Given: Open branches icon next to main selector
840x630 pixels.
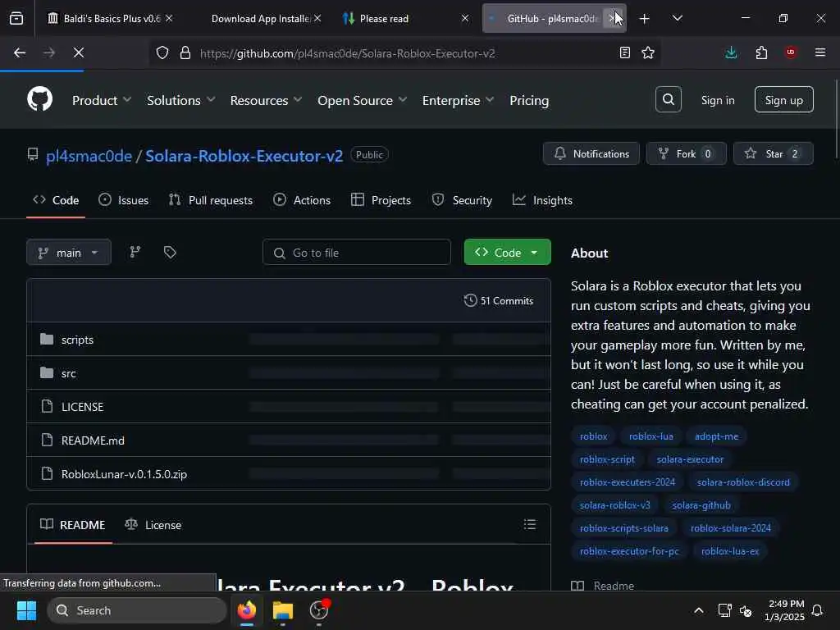Looking at the screenshot, I should tap(135, 252).
